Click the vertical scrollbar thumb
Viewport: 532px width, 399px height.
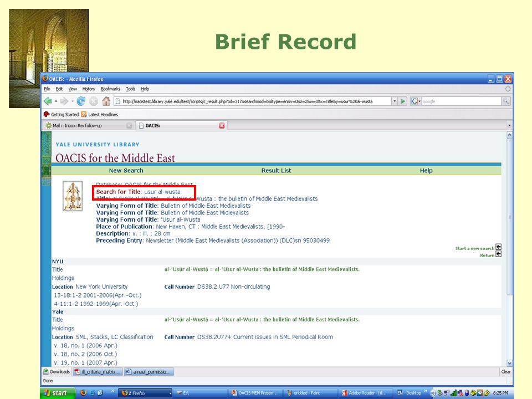tap(509, 217)
